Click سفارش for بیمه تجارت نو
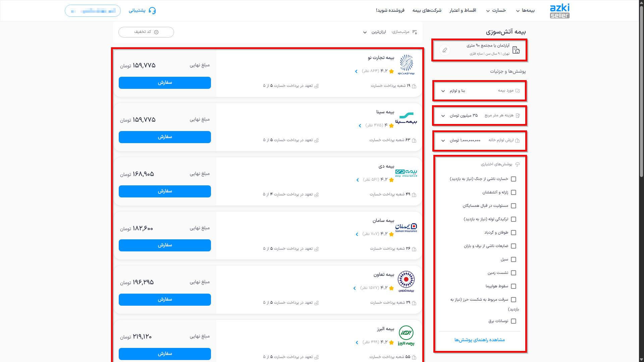This screenshot has height=362, width=644. (165, 83)
